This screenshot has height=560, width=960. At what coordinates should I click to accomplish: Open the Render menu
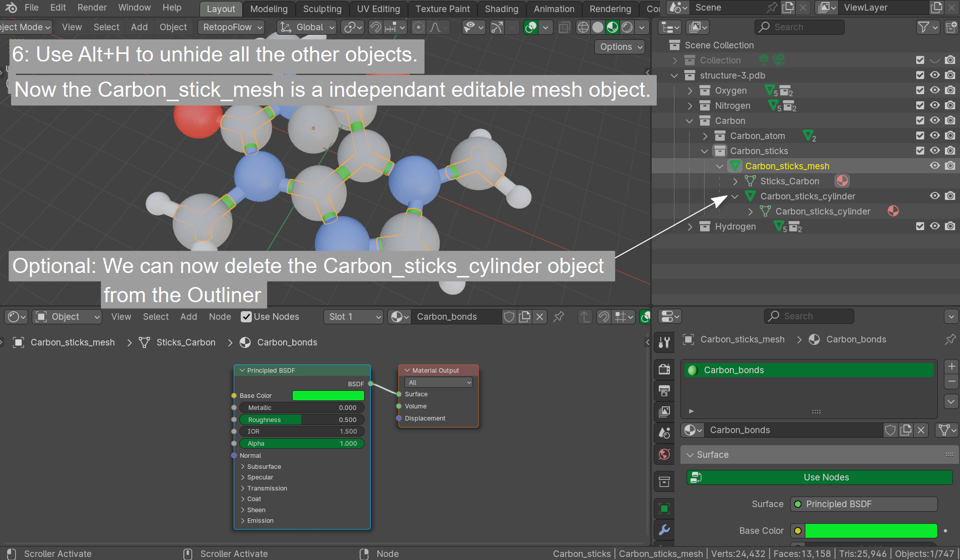[x=92, y=8]
